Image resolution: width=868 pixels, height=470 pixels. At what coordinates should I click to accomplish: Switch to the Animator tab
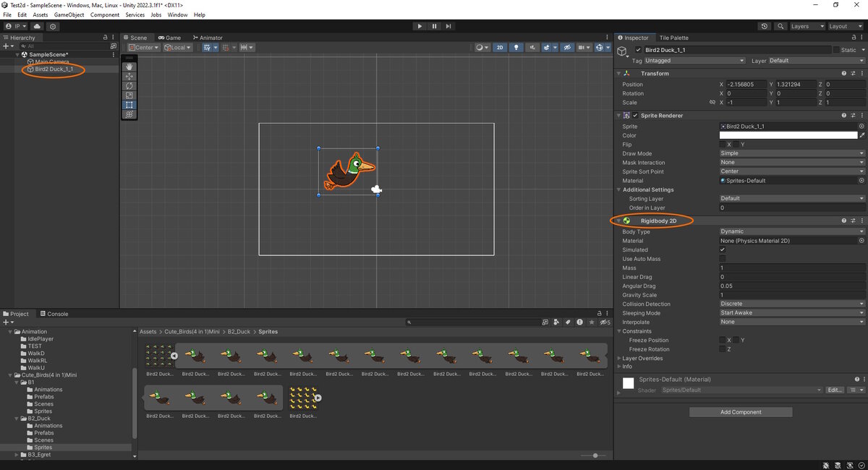click(206, 38)
